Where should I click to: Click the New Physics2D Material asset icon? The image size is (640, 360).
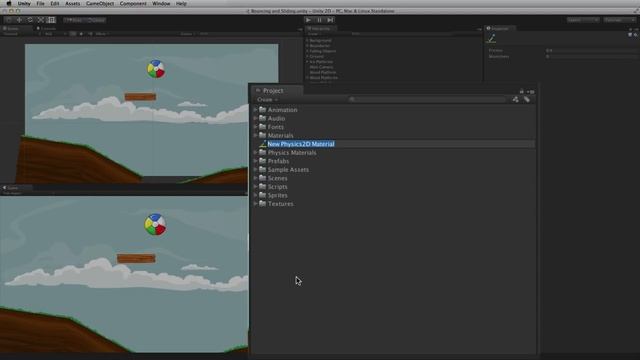(x=262, y=144)
